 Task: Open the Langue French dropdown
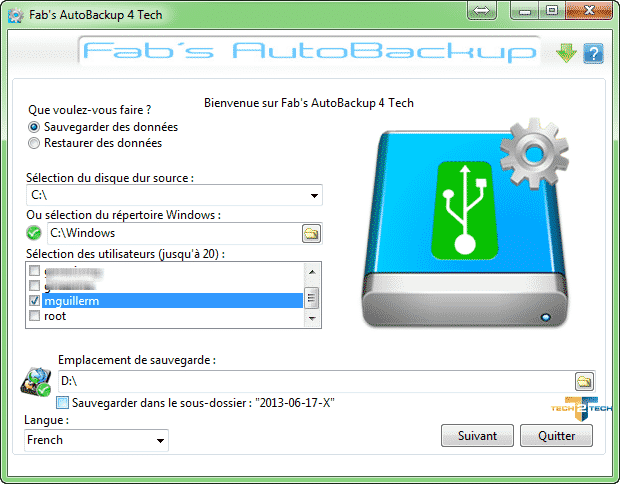[96, 440]
